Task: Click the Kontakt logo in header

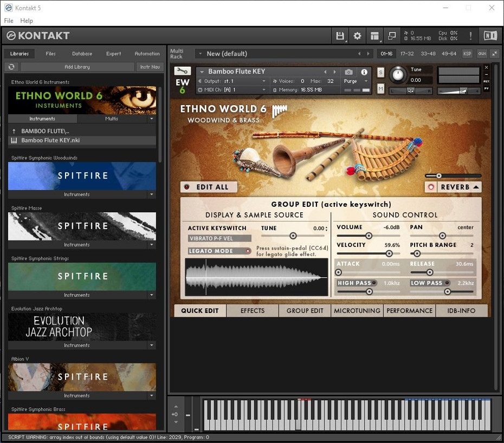Action: pyautogui.click(x=38, y=36)
